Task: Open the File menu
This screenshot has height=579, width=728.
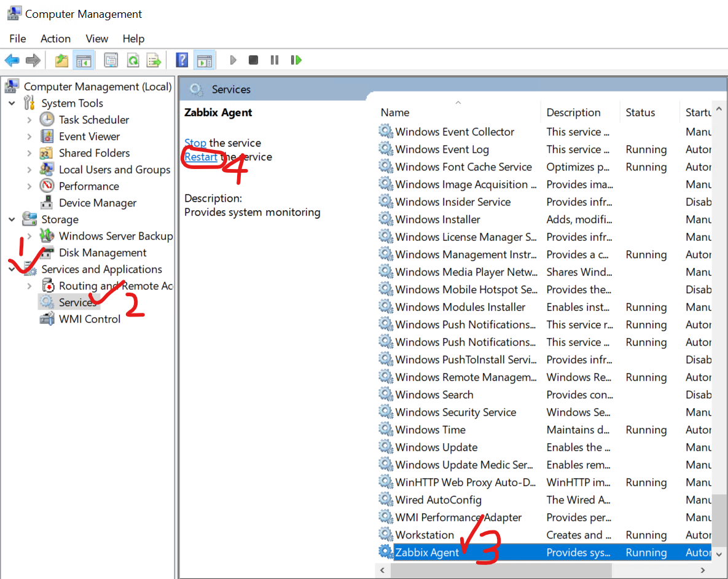Action: pos(18,39)
